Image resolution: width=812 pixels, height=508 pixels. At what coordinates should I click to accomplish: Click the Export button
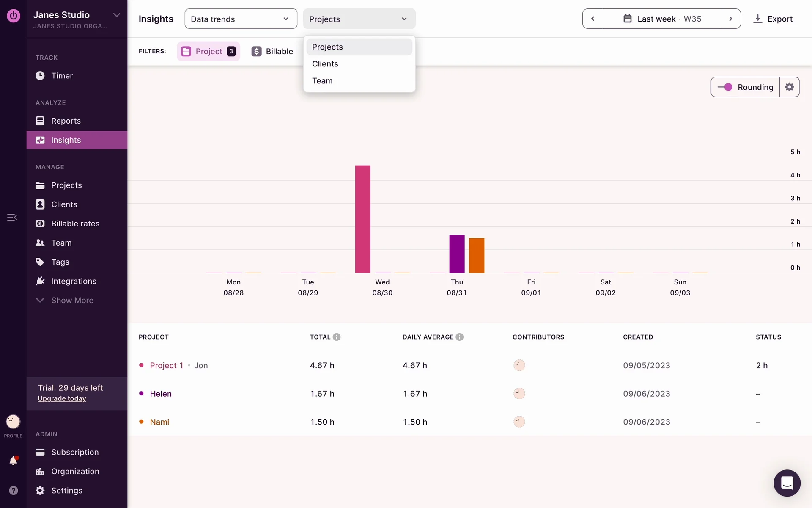[x=773, y=19]
